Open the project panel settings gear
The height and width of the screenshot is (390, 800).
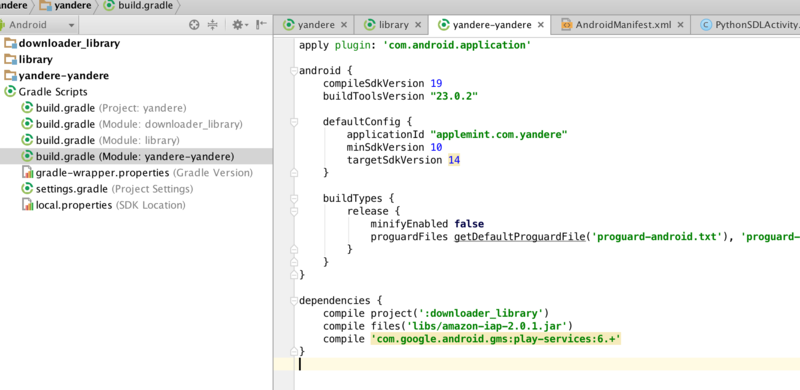239,25
